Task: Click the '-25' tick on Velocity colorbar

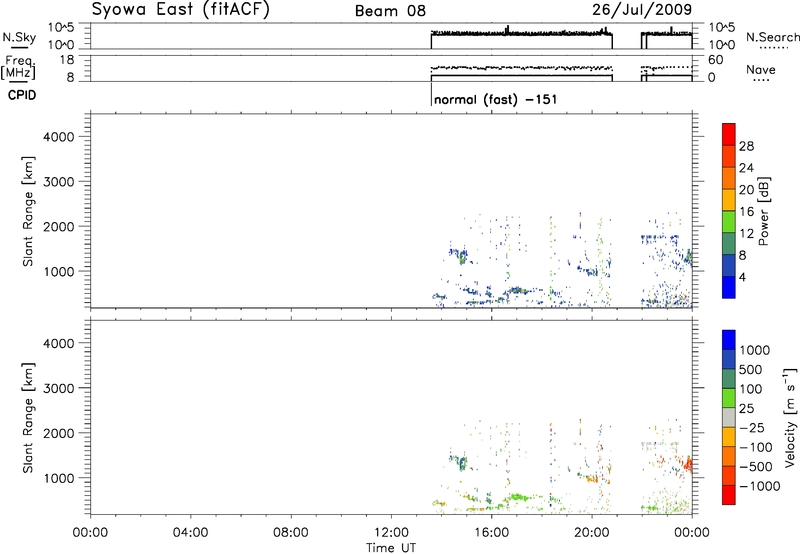Action: click(752, 428)
